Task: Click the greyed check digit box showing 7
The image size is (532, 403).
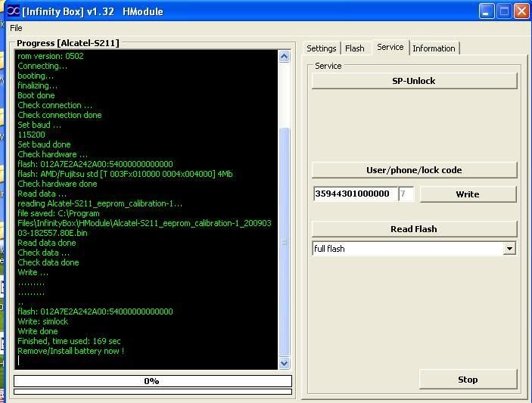Action: (x=406, y=194)
